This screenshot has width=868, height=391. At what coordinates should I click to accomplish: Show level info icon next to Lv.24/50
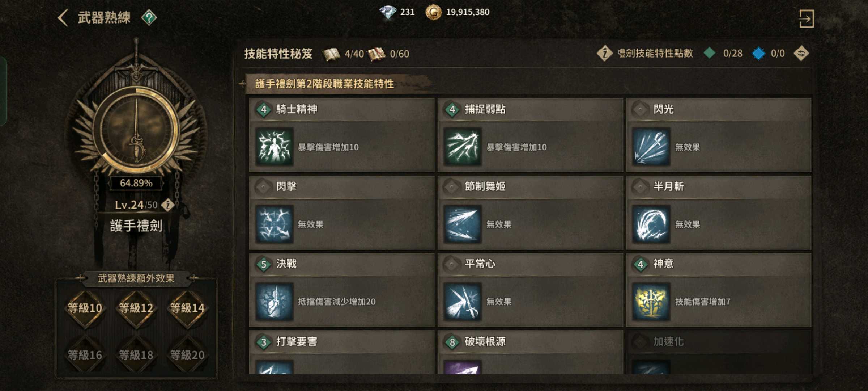(167, 205)
